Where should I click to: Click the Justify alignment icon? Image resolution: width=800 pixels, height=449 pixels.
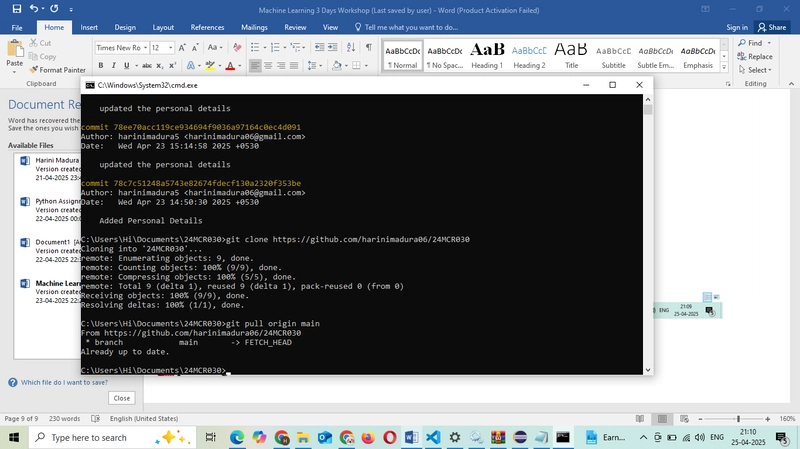[x=294, y=65]
